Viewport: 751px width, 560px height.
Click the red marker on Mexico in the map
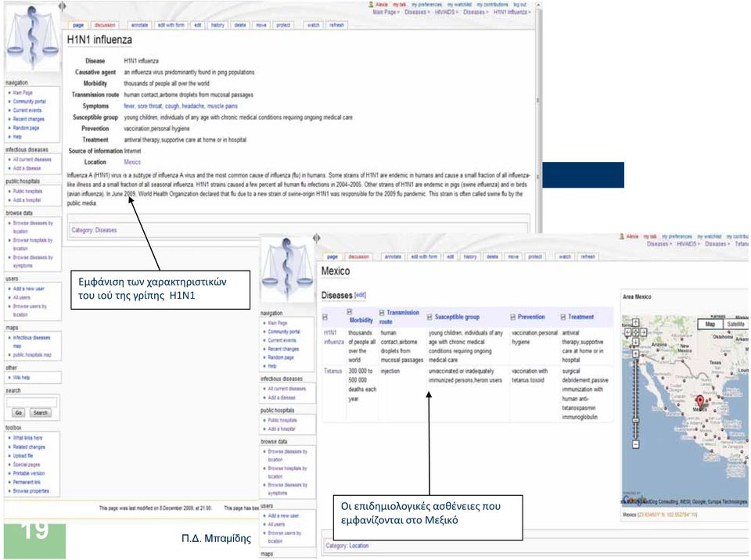699,401
